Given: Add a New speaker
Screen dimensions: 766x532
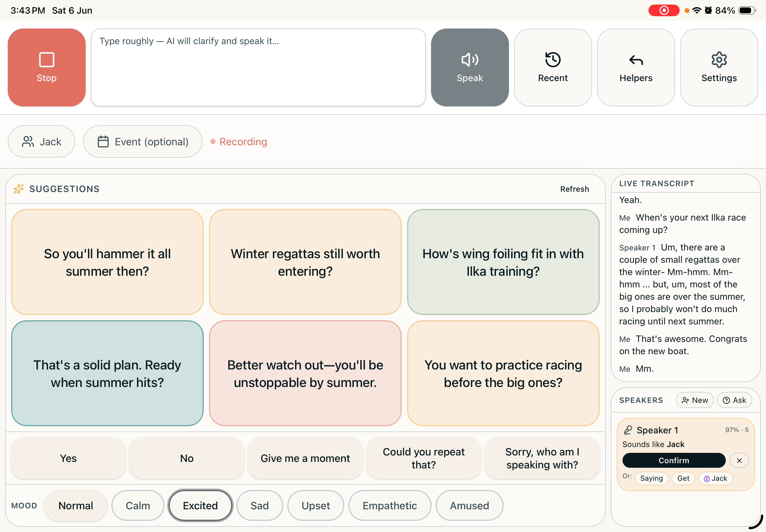Looking at the screenshot, I should (695, 400).
